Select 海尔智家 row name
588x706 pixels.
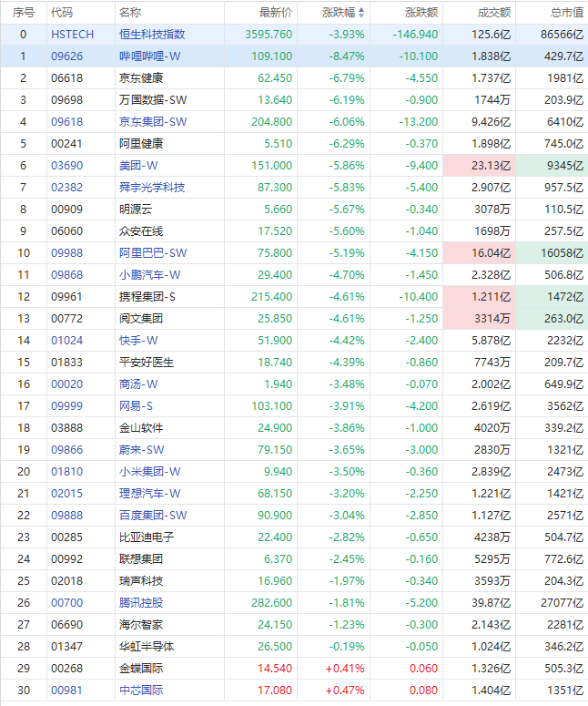coord(141,625)
